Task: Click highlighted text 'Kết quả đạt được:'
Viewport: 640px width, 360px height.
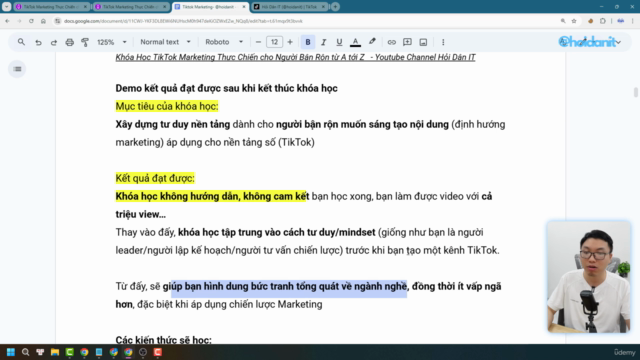Action: coord(155,178)
